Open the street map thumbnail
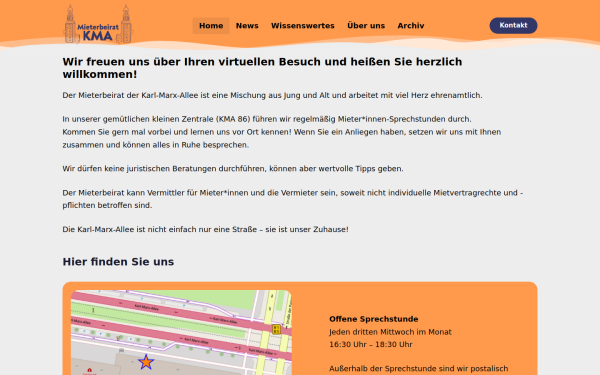 [x=181, y=333]
